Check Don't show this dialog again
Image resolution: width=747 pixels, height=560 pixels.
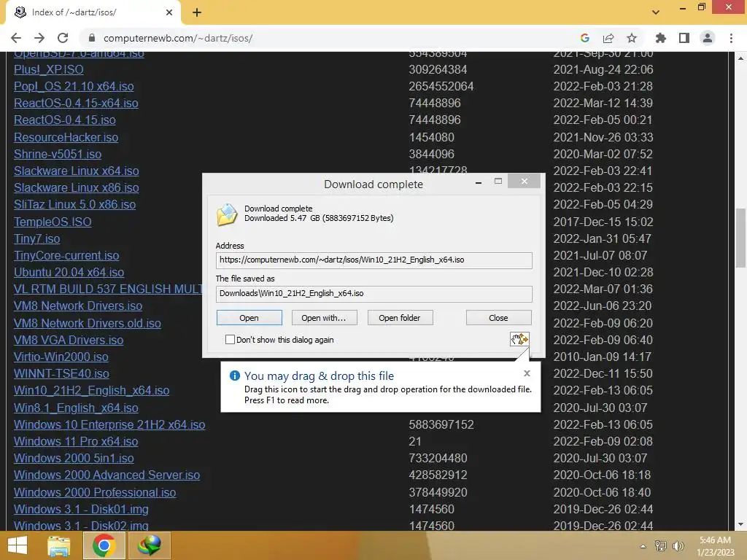[230, 340]
